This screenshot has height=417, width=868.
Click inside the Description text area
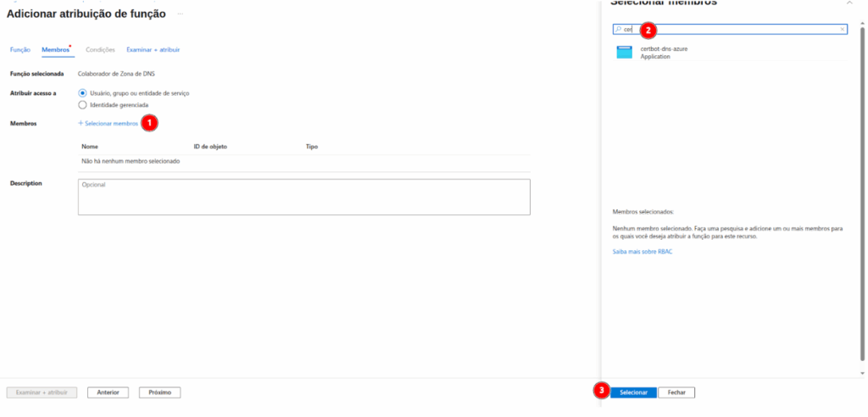[303, 197]
